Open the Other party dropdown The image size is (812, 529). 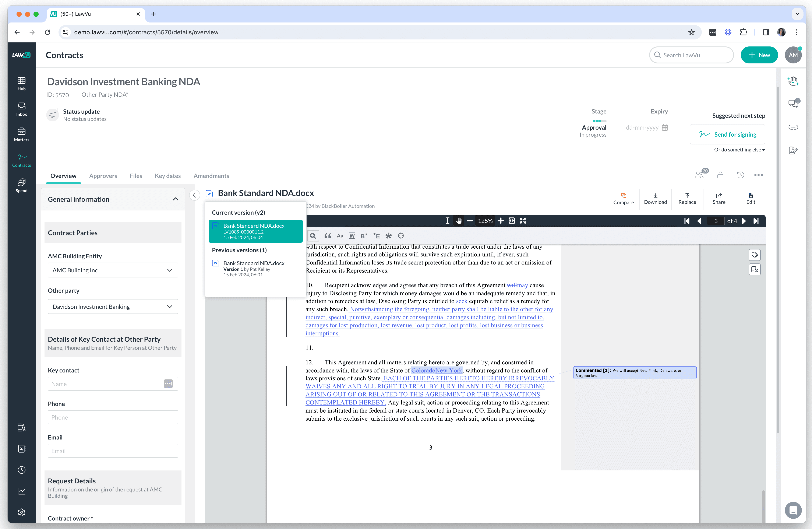pos(113,306)
